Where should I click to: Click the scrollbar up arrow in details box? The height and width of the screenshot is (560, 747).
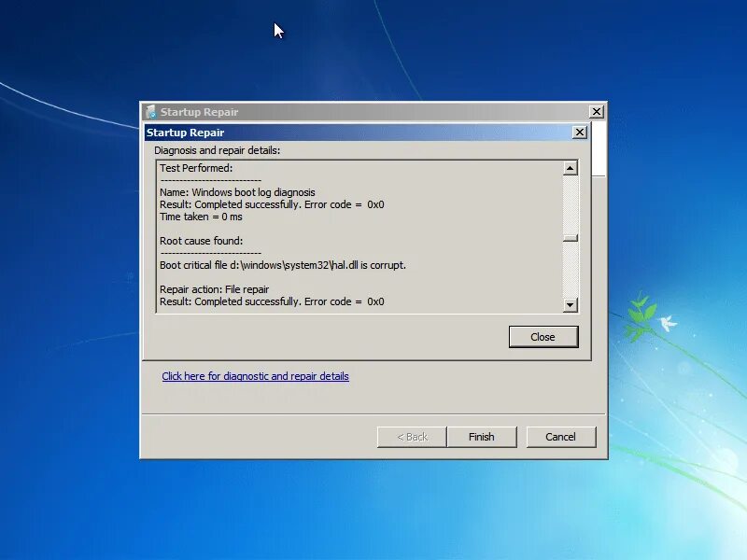tap(571, 168)
